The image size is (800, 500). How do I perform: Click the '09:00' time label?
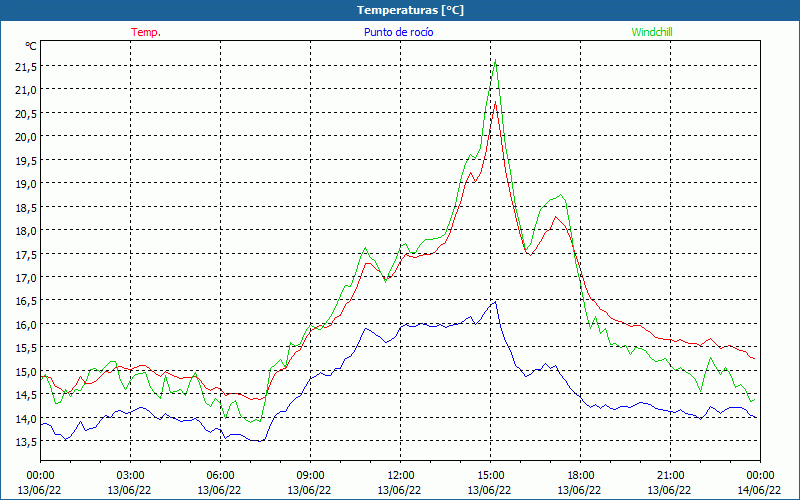click(x=310, y=476)
